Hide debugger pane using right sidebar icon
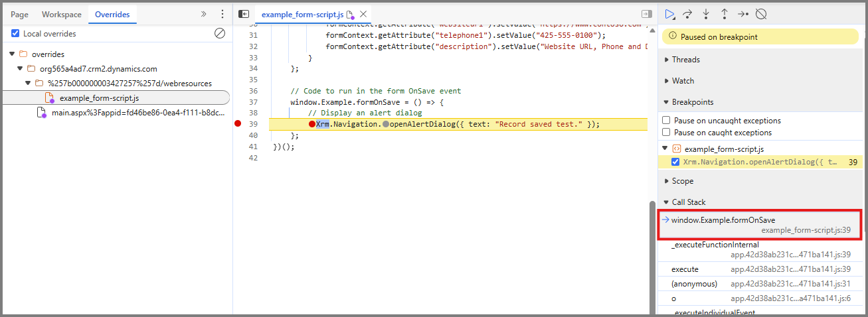This screenshot has height=317, width=868. [646, 14]
